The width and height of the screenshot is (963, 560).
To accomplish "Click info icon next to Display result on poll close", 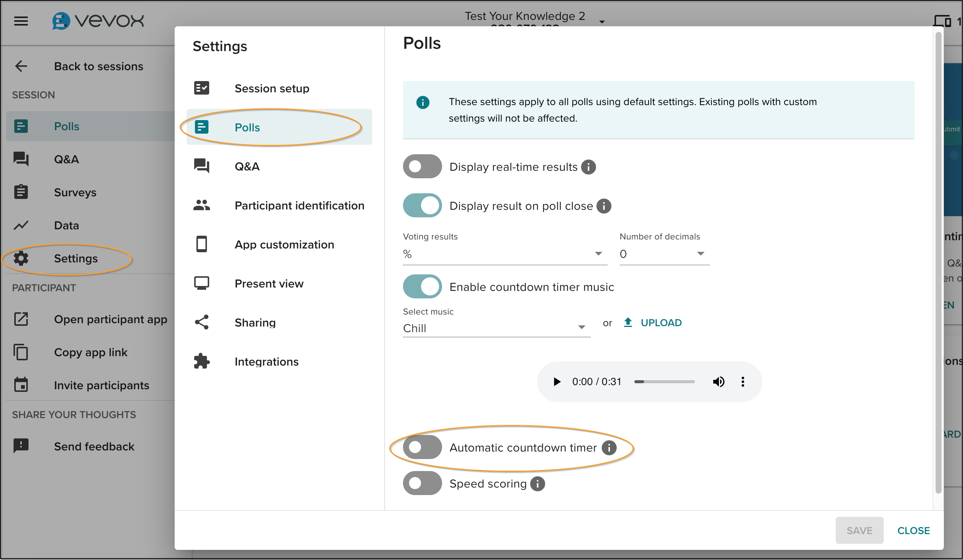I will point(604,206).
